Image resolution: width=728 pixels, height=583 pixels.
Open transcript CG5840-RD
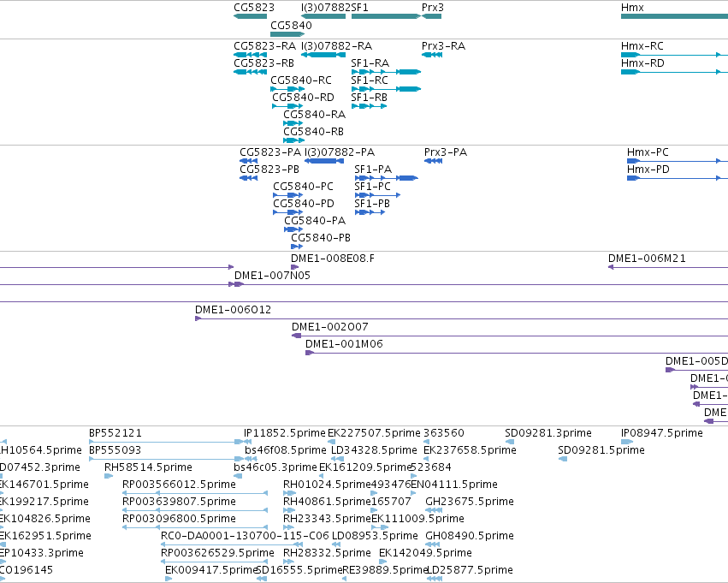(303, 98)
